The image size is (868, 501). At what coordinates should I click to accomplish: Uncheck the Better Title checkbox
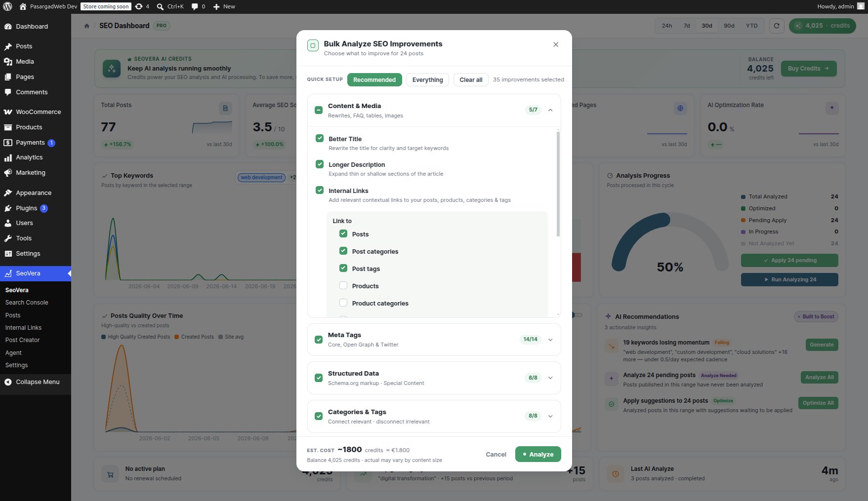pos(320,139)
